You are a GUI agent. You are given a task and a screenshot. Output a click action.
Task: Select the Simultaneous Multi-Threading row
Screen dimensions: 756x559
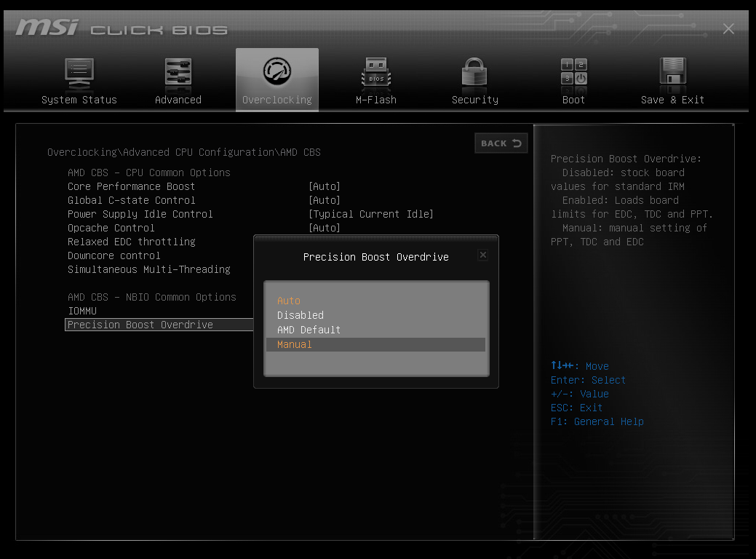[x=149, y=269]
